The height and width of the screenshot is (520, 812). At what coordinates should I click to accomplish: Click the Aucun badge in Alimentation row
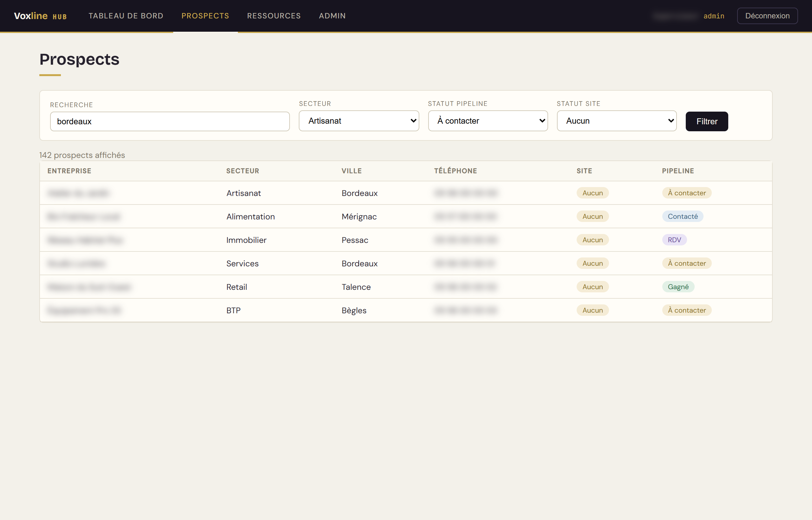[593, 217]
